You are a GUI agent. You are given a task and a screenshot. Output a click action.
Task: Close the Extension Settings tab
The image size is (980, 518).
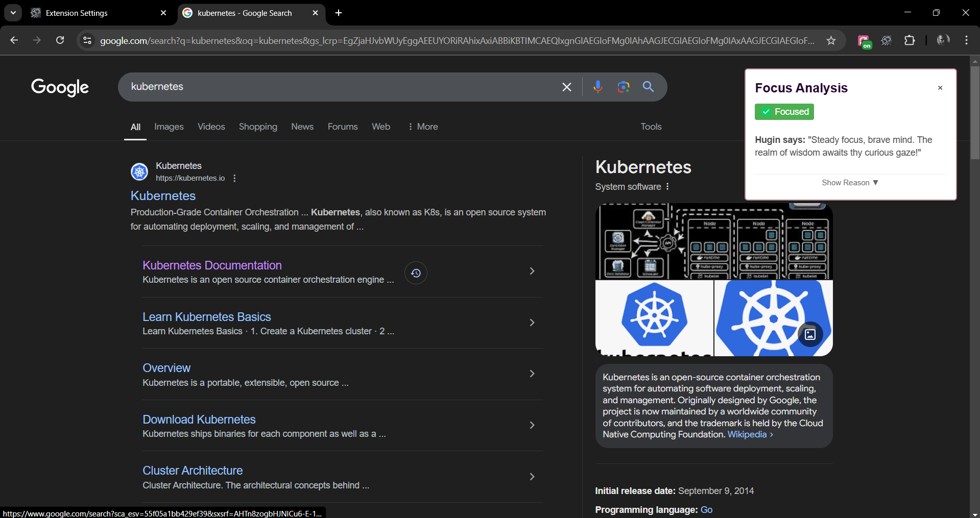pyautogui.click(x=163, y=13)
